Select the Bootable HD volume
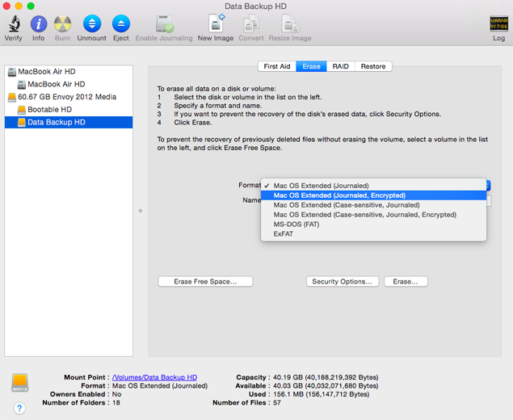Viewport: 513px width, 420px height. tap(69, 110)
